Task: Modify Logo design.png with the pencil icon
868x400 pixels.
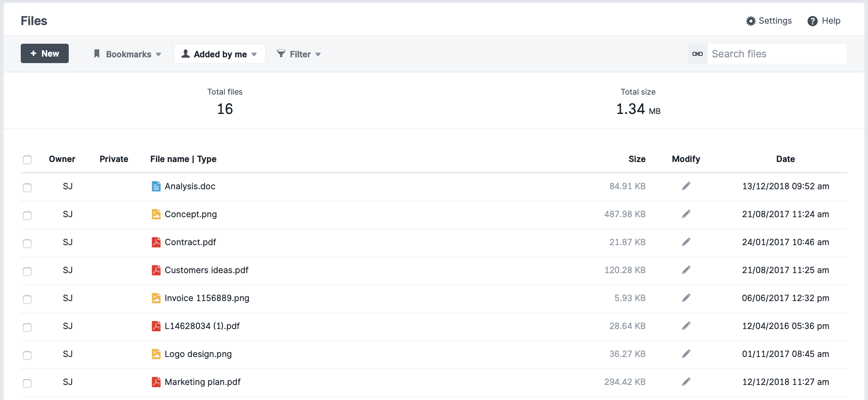Action: pyautogui.click(x=686, y=354)
